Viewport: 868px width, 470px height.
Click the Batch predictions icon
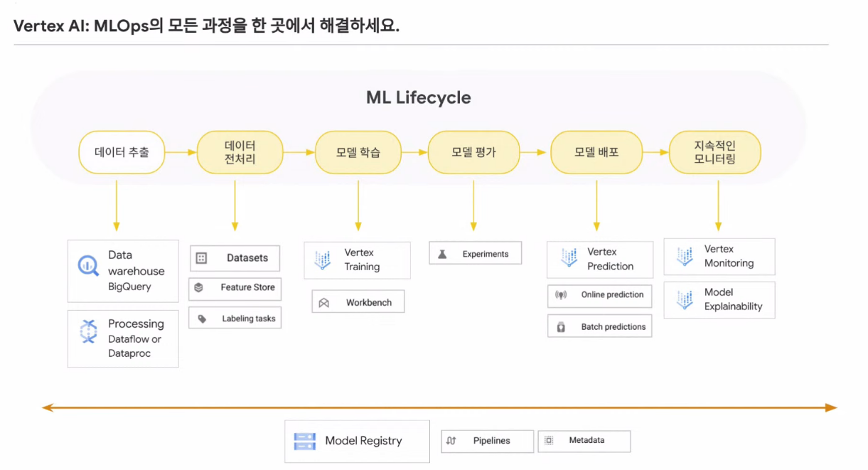pyautogui.click(x=561, y=327)
